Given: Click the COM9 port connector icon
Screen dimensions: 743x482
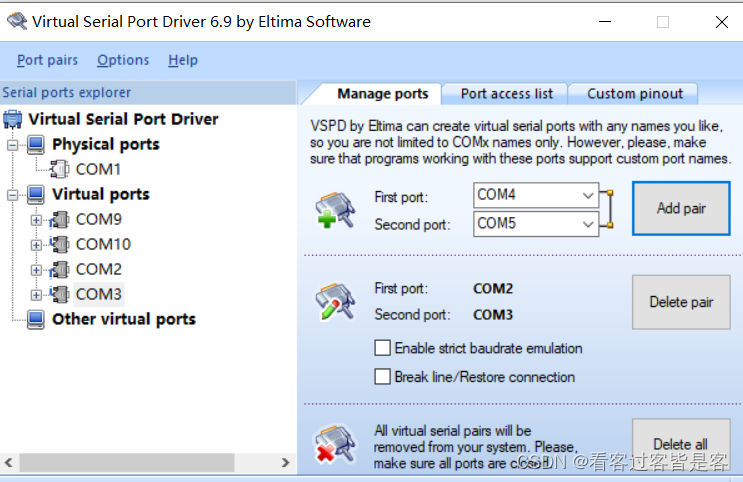Looking at the screenshot, I should (59, 219).
